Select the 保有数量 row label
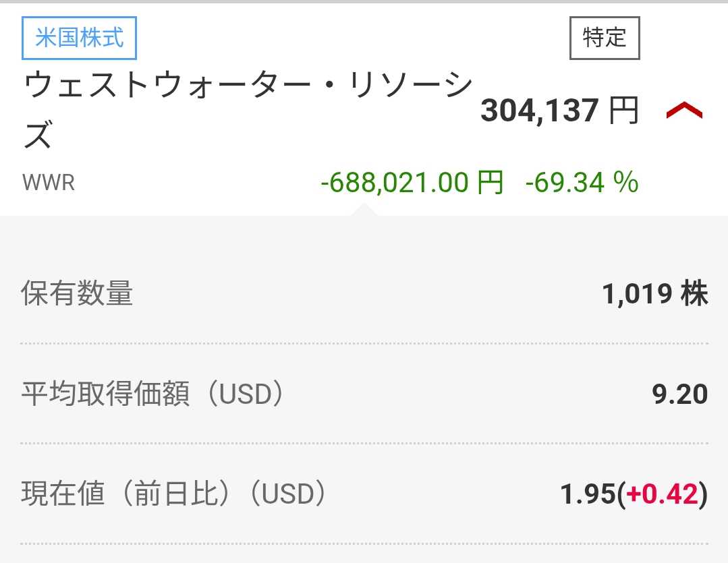The width and height of the screenshot is (728, 563). point(77,294)
